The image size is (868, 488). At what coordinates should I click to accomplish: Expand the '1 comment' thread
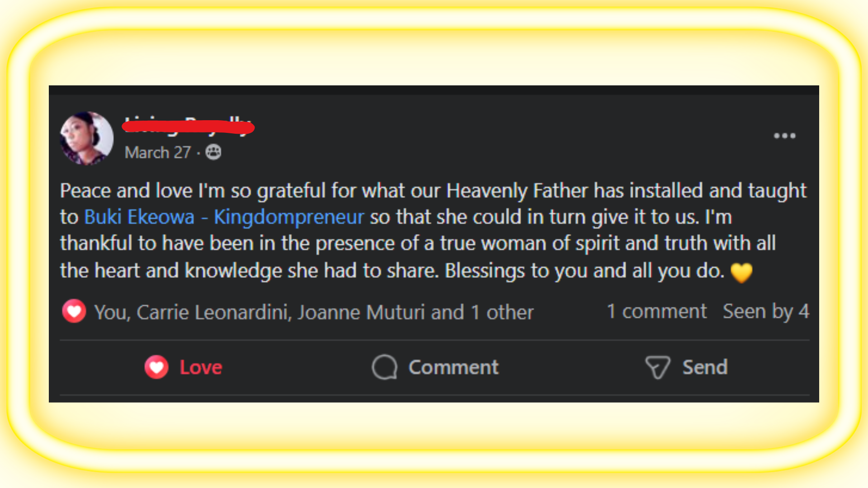tap(656, 311)
